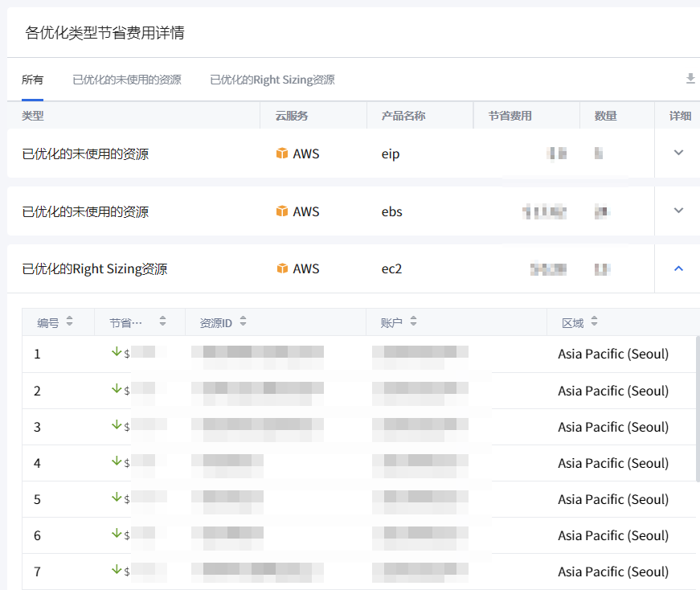Switch to the 所有 tab
This screenshot has height=590, width=700.
pyautogui.click(x=33, y=80)
